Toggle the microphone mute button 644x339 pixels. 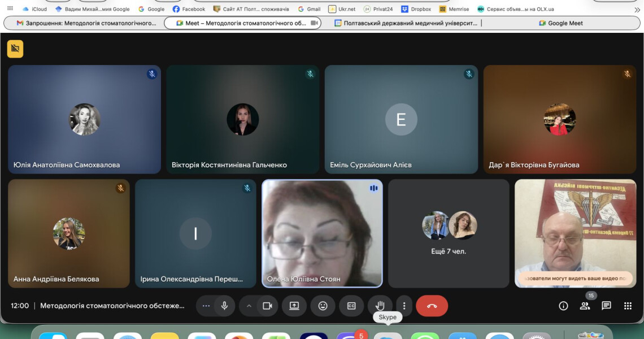tap(224, 306)
